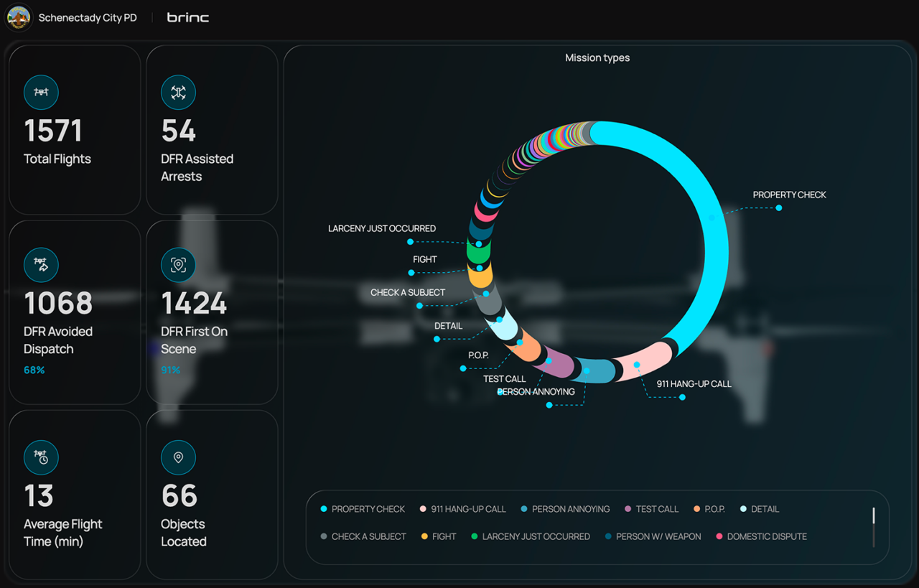Click the Average Flight Time icon
The height and width of the screenshot is (588, 919).
(41, 457)
